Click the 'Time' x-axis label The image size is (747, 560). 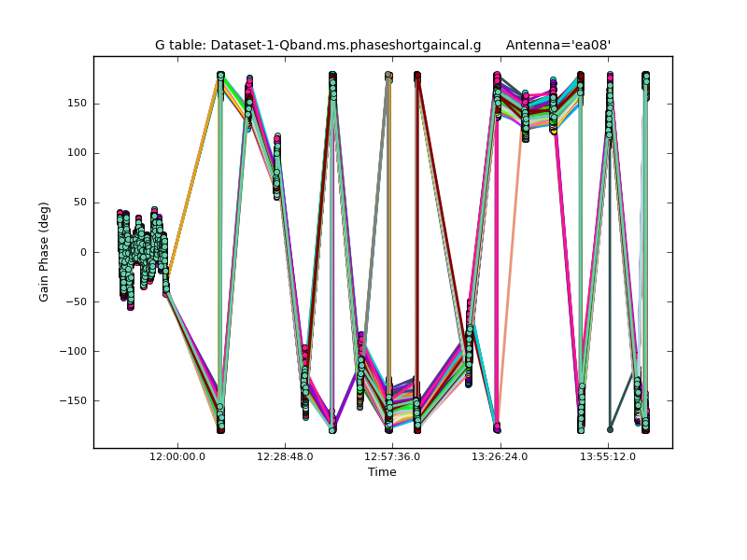point(382,472)
